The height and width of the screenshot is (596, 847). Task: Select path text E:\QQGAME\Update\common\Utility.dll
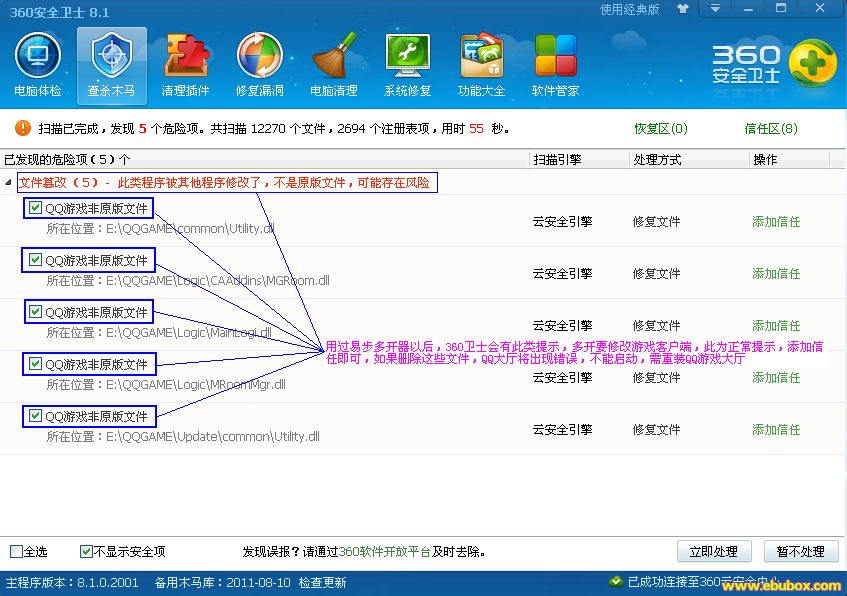tap(212, 437)
